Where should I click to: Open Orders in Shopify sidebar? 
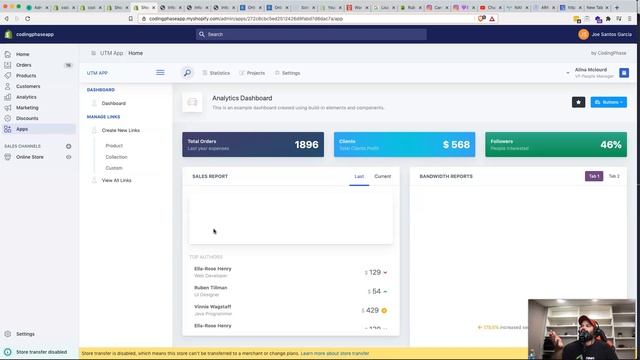point(24,65)
